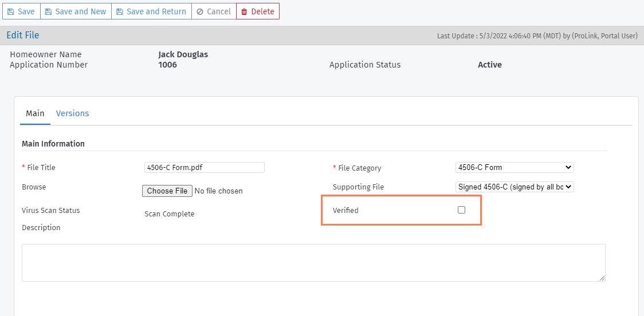Screen dimensions: 644x316
Task: Expand the Supporting File dropdown
Action: 514,187
